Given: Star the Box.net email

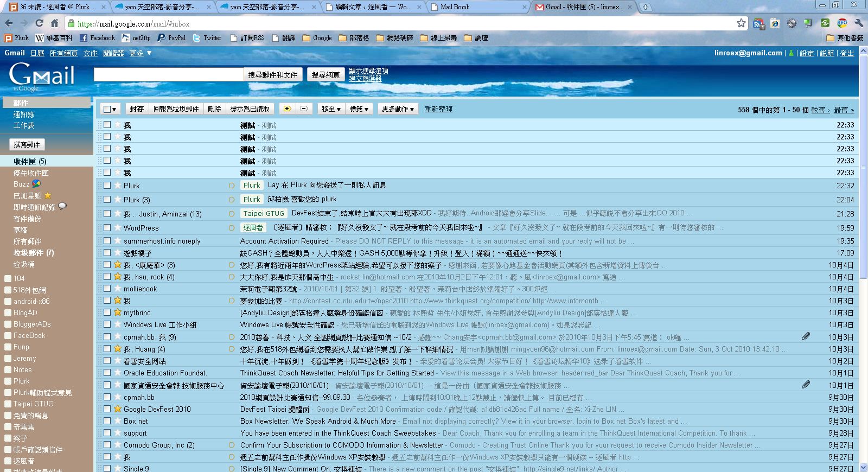Looking at the screenshot, I should pos(117,421).
